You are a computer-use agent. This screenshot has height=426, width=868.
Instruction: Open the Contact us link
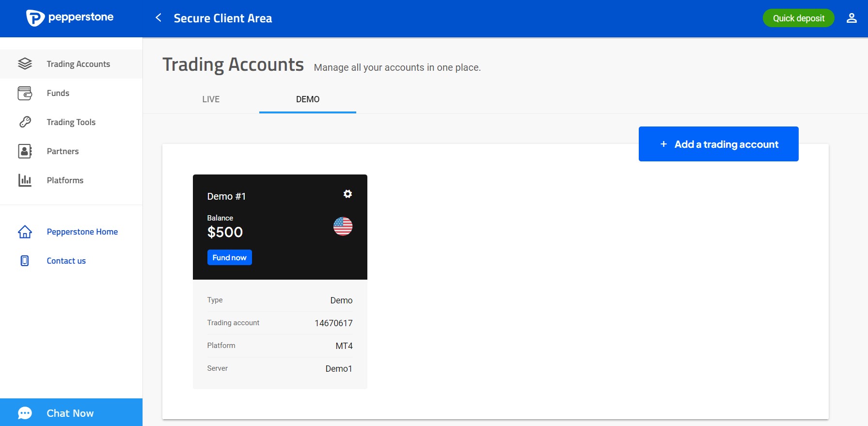click(66, 261)
